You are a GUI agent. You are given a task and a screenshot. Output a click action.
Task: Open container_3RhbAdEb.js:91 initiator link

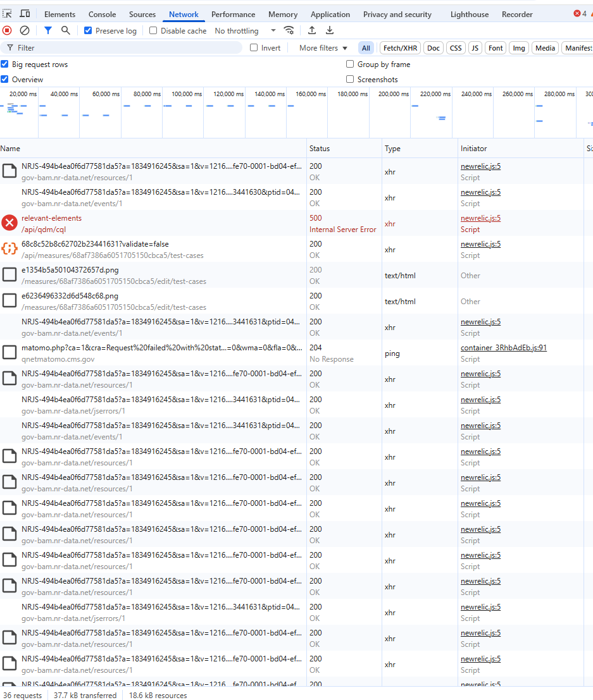[x=503, y=348]
